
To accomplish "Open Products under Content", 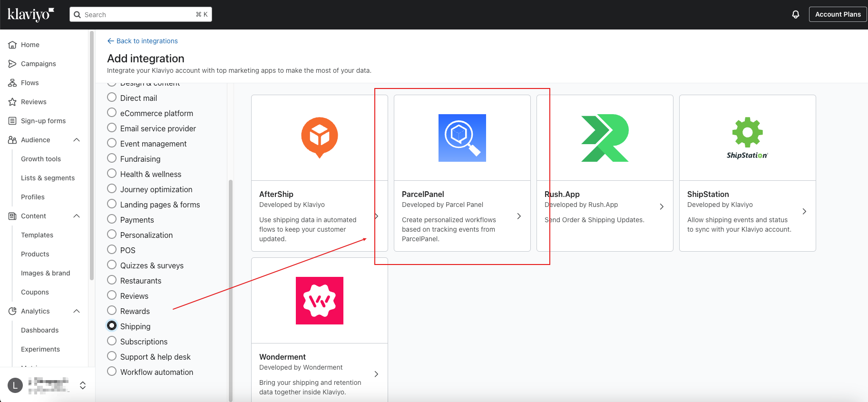I will [35, 254].
